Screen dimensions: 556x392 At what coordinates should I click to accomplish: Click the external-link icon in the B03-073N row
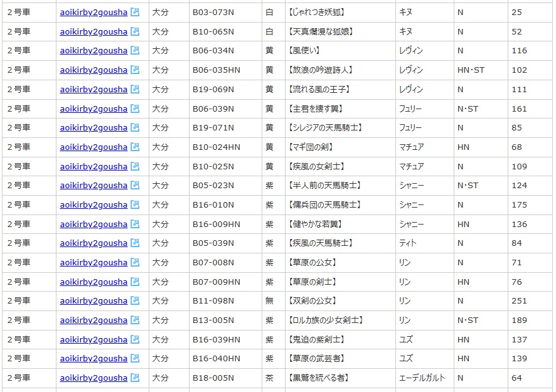coord(135,12)
